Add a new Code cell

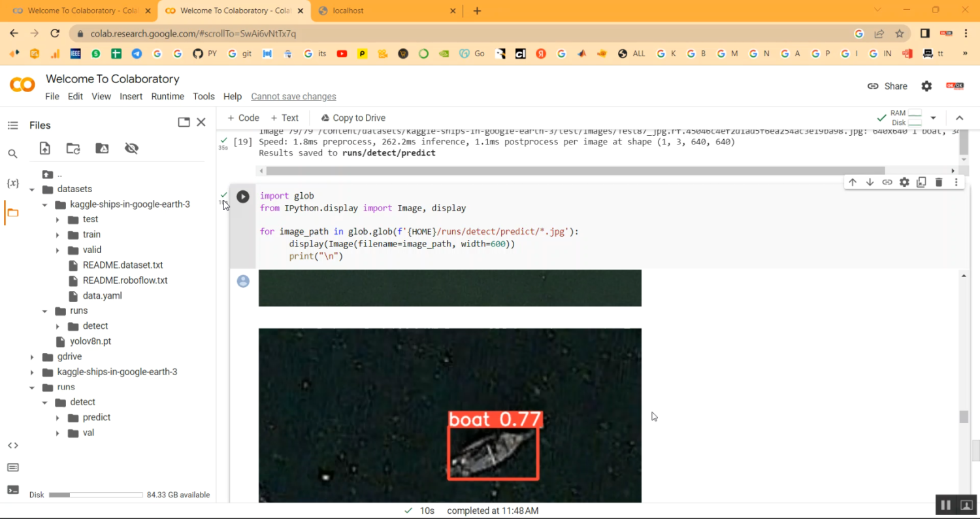(243, 118)
